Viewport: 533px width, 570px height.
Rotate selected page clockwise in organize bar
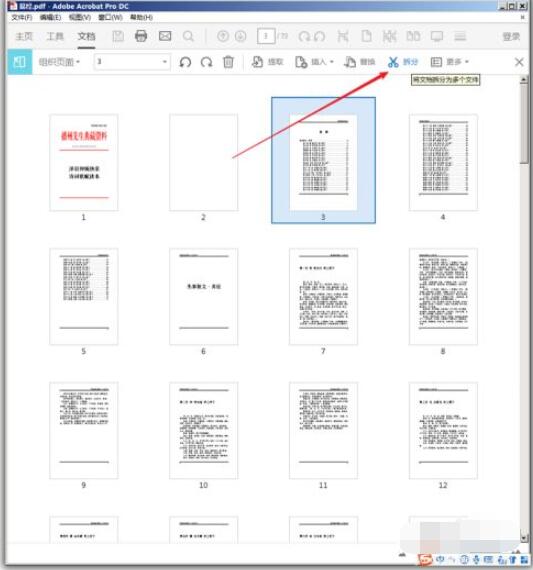207,62
